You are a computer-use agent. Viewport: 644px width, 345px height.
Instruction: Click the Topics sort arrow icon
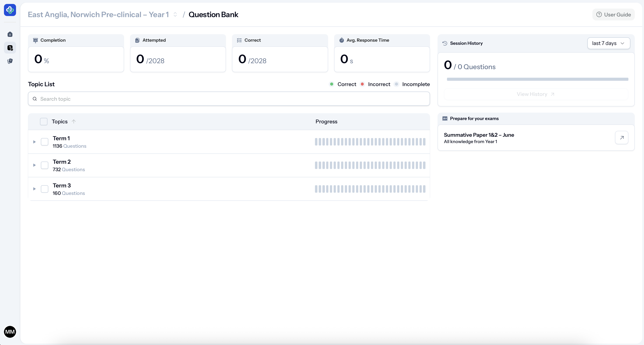click(x=74, y=121)
